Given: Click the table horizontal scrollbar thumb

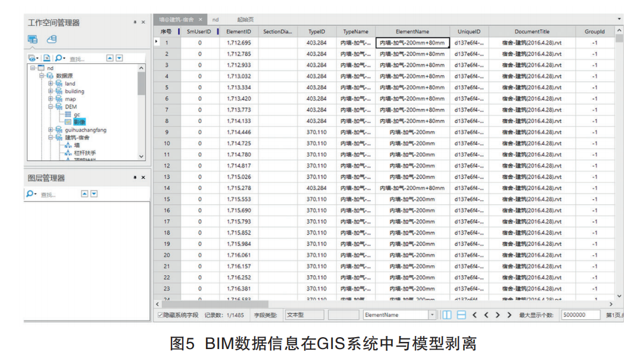Looking at the screenshot, I should pyautogui.click(x=215, y=304).
